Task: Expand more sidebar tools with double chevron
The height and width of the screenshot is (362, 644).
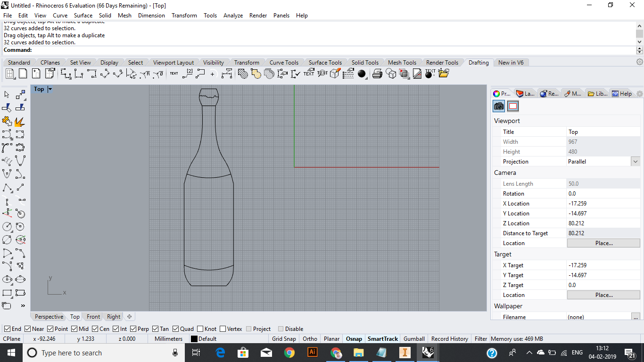Action: tap(23, 305)
